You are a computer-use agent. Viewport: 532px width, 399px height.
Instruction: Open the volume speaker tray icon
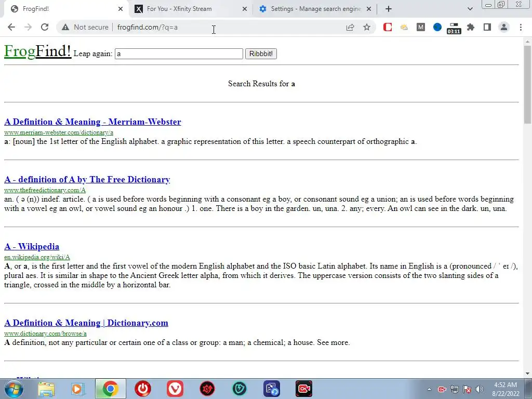(480, 389)
